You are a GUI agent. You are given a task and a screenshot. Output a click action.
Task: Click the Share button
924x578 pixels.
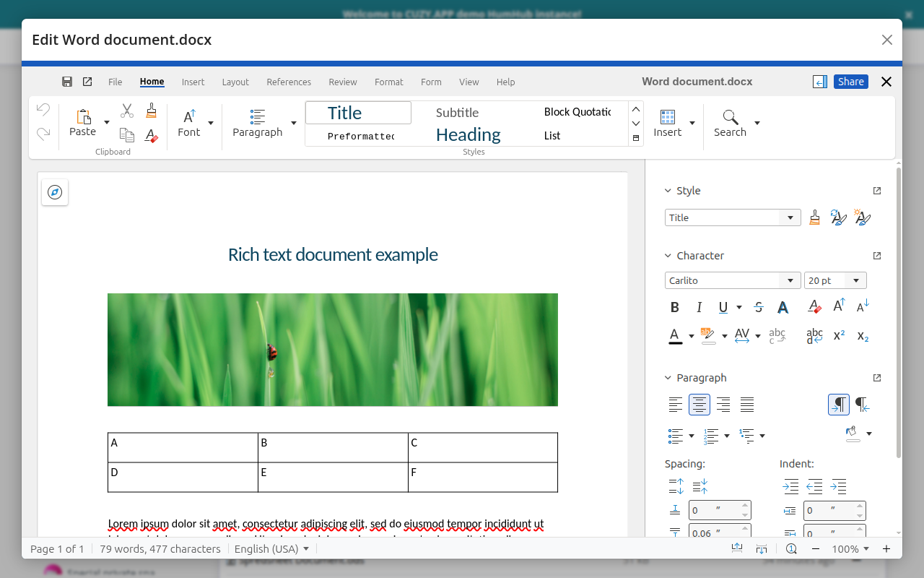(x=850, y=82)
